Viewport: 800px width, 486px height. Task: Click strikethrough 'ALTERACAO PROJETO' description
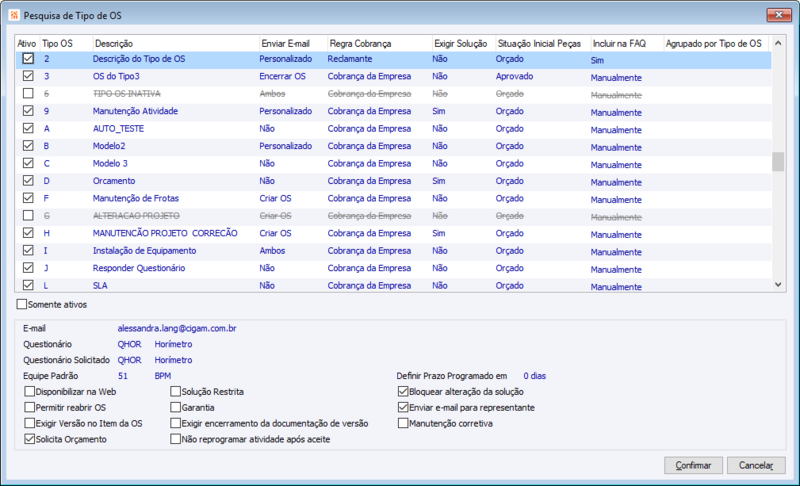pos(136,216)
